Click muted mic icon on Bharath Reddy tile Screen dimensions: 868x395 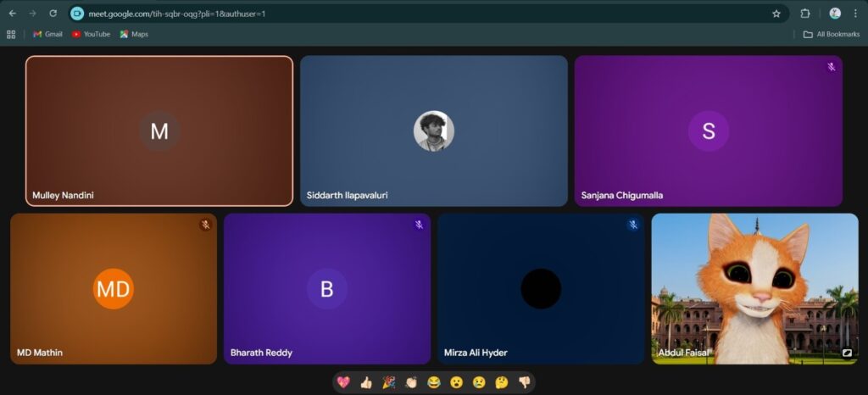pyautogui.click(x=419, y=225)
